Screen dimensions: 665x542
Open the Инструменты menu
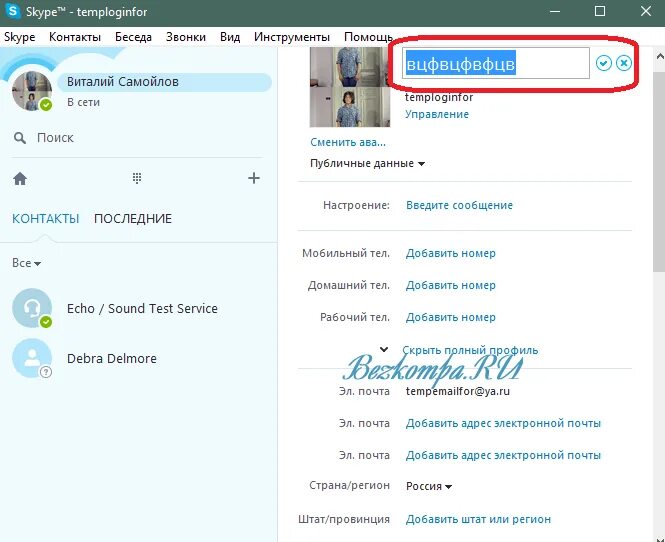tap(292, 37)
